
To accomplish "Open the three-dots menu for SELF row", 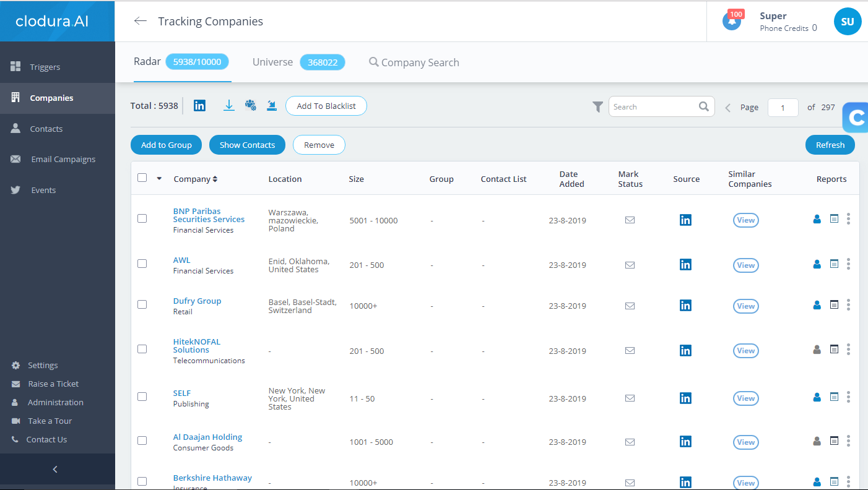I will click(x=848, y=397).
